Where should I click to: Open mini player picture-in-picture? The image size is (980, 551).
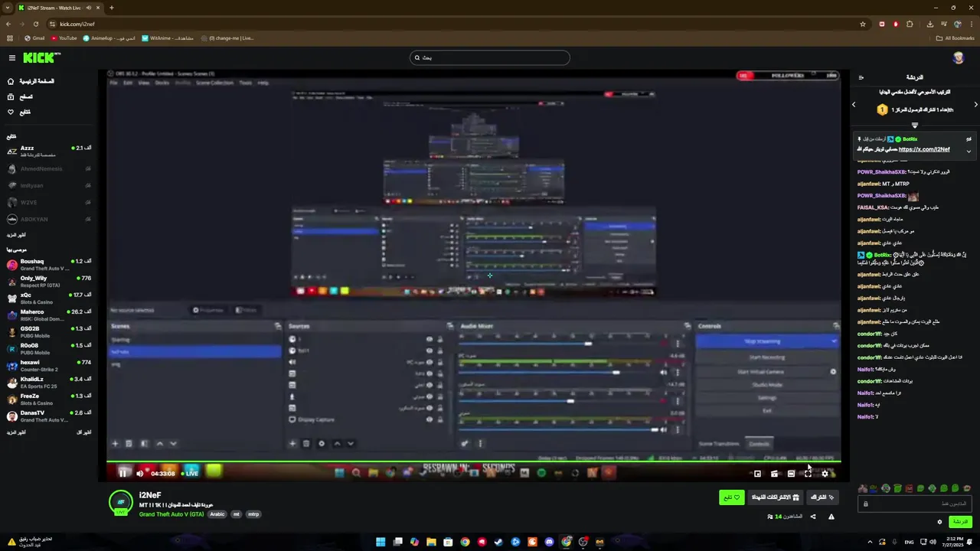(757, 474)
